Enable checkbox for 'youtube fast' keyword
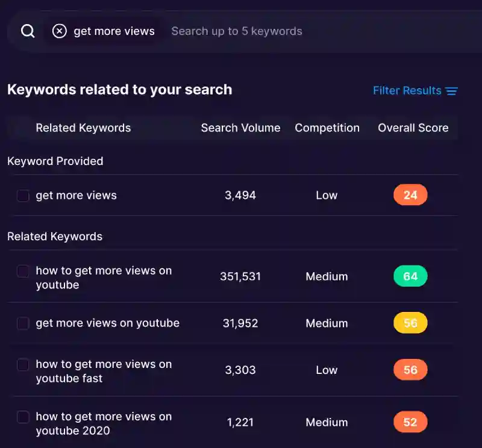 (23, 365)
